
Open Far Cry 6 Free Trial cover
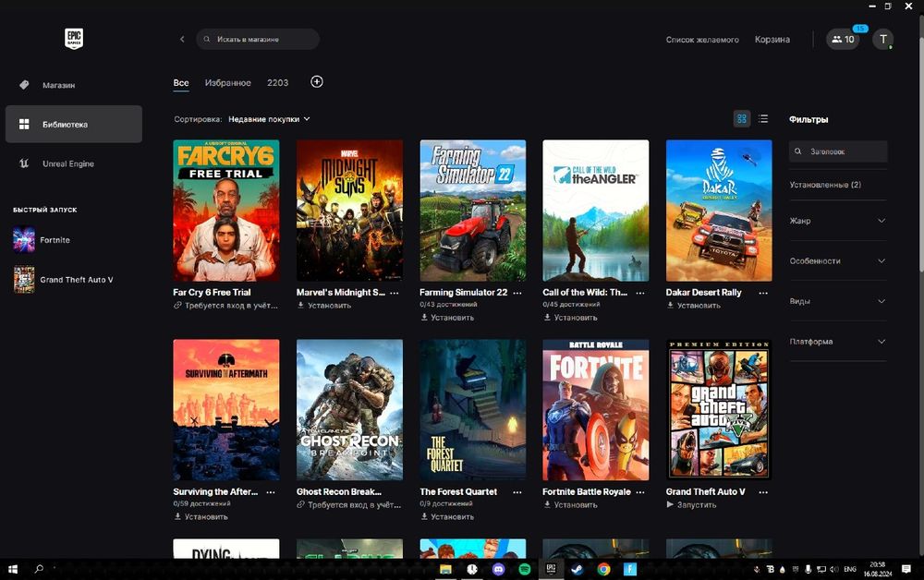click(x=226, y=211)
